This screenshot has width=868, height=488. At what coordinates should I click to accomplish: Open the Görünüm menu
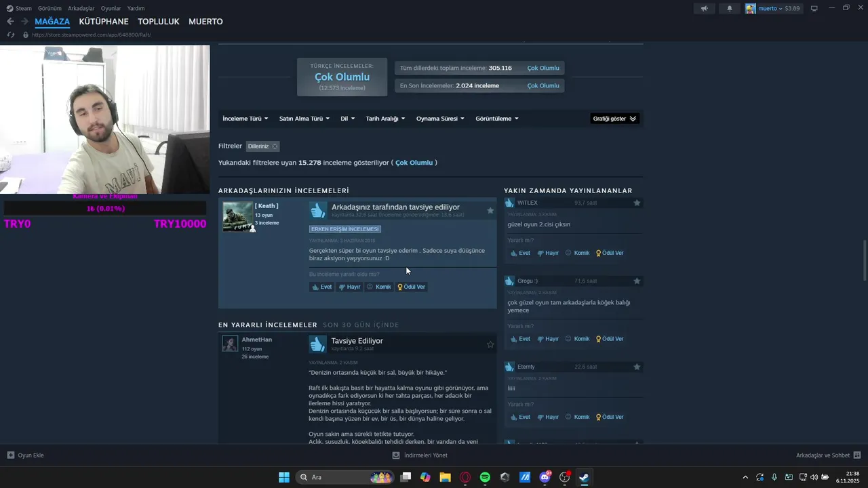point(50,8)
